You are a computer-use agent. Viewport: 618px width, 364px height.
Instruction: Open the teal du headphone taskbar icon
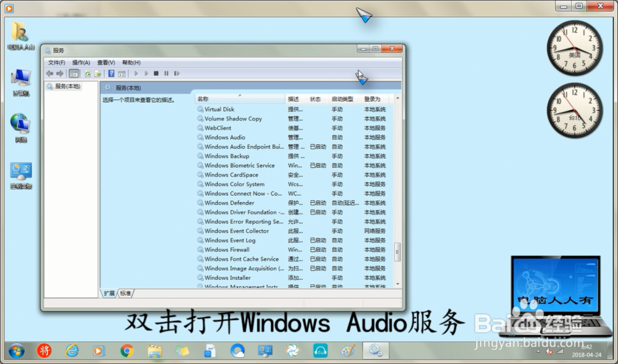pyautogui.click(x=320, y=350)
